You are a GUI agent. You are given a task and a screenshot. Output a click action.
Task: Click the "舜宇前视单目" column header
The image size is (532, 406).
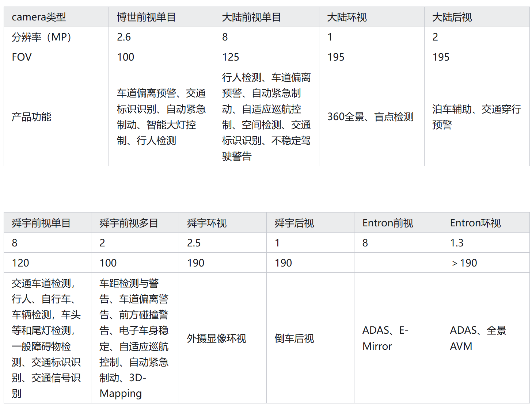point(47,223)
